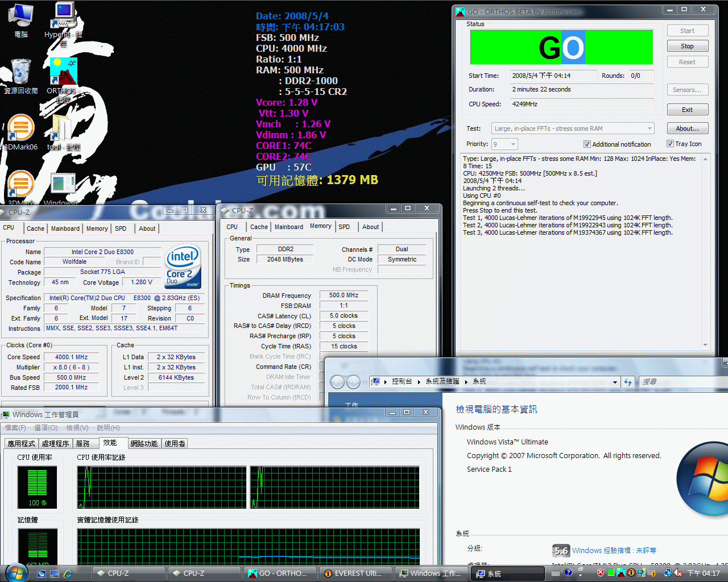Click the volume muted icon in tray
Screen dimensions: 728x582
[x=678, y=573]
